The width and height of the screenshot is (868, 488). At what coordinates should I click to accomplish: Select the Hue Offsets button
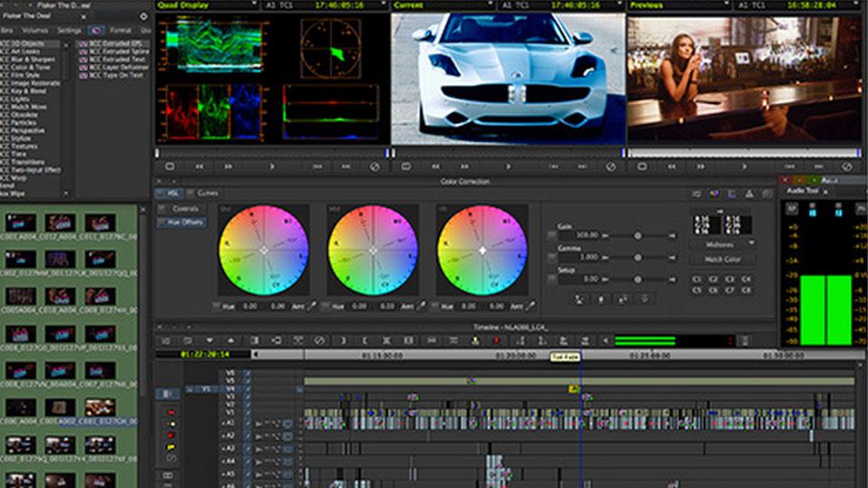pyautogui.click(x=184, y=222)
